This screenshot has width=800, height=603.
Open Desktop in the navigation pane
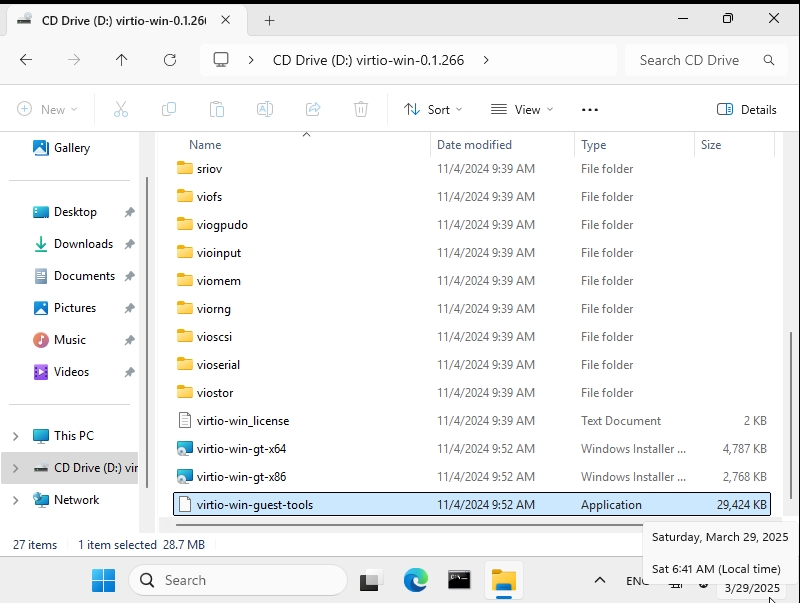tap(65, 212)
